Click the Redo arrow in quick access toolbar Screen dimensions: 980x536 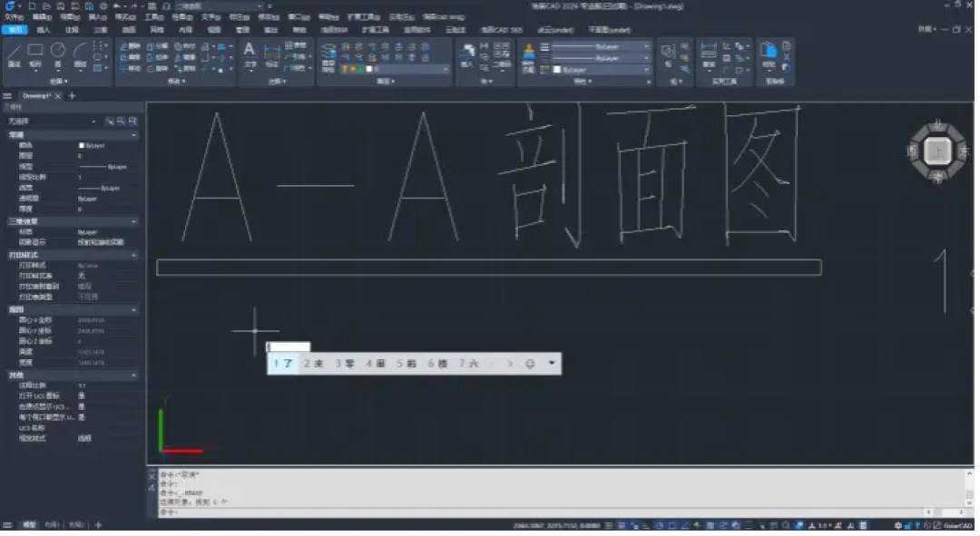(133, 5)
